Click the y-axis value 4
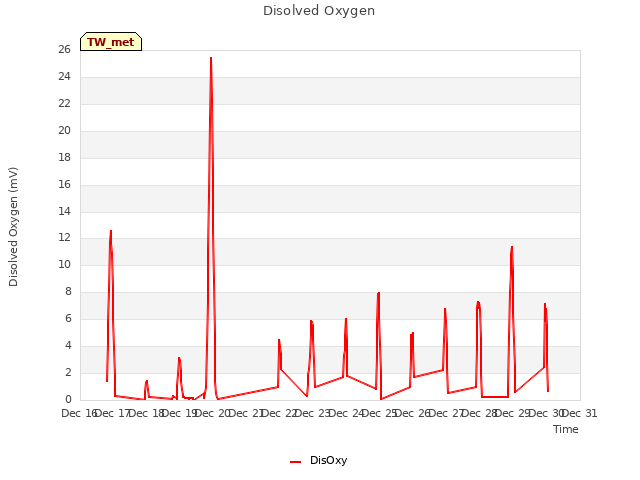This screenshot has width=640, height=480. [x=68, y=345]
